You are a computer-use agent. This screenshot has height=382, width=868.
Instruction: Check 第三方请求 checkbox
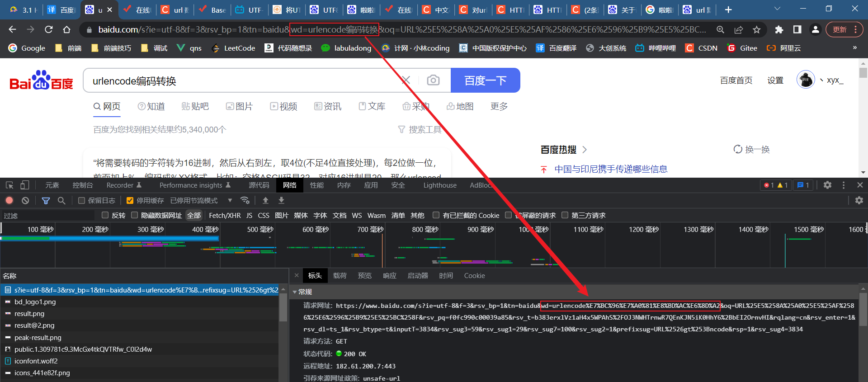(565, 215)
